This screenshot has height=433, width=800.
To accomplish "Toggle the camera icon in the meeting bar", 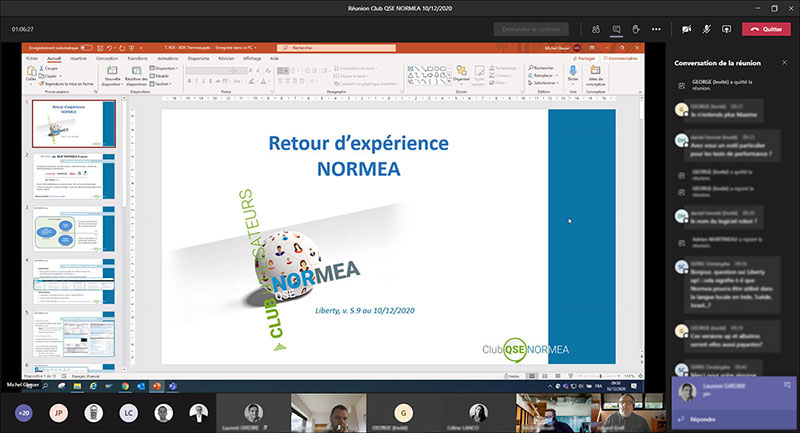I will click(687, 29).
